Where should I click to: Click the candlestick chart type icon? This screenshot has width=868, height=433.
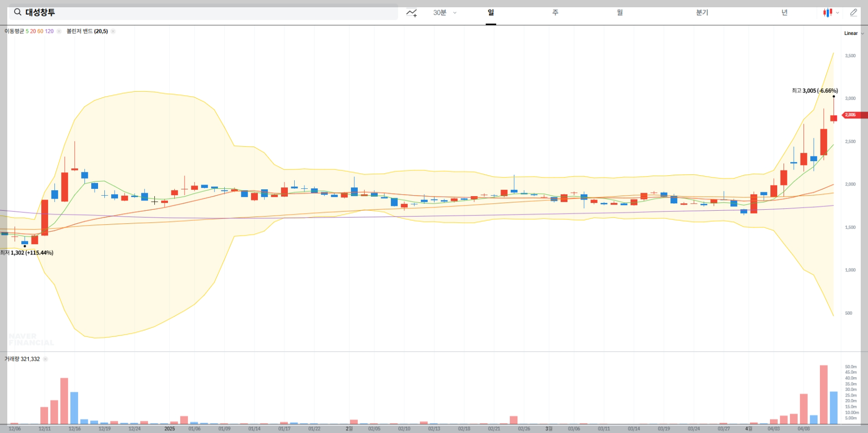point(827,13)
